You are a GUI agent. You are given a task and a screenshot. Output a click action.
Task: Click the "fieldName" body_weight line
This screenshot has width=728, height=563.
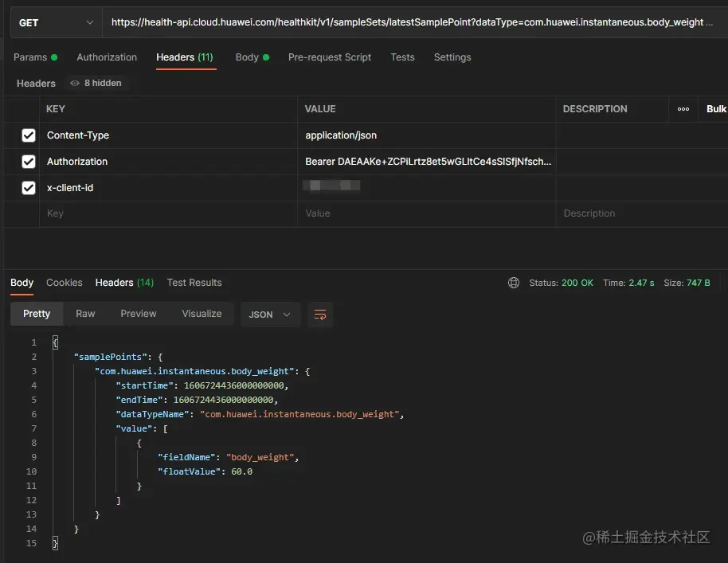click(x=228, y=457)
